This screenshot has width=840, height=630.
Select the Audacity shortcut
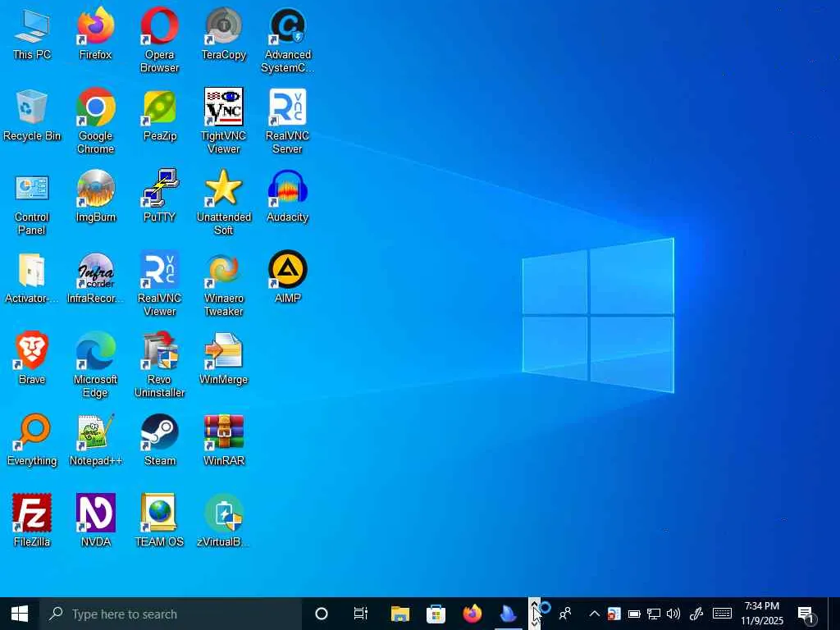pyautogui.click(x=288, y=197)
